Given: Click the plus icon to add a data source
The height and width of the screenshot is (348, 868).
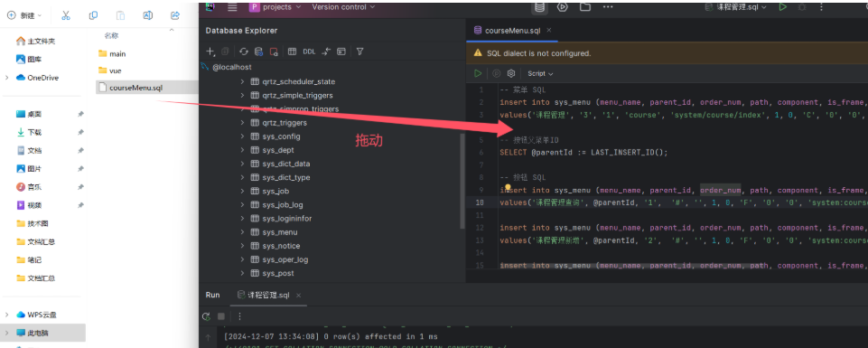Looking at the screenshot, I should pyautogui.click(x=210, y=52).
